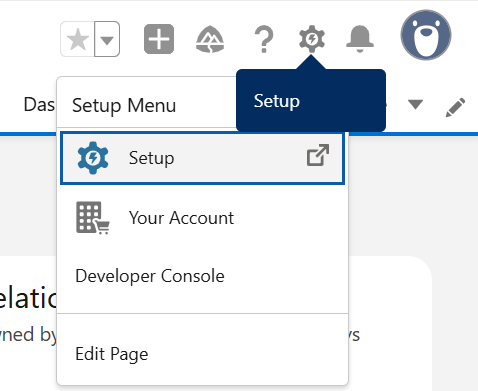Open the Notifications bell
The image size is (478, 391).
pyautogui.click(x=360, y=39)
